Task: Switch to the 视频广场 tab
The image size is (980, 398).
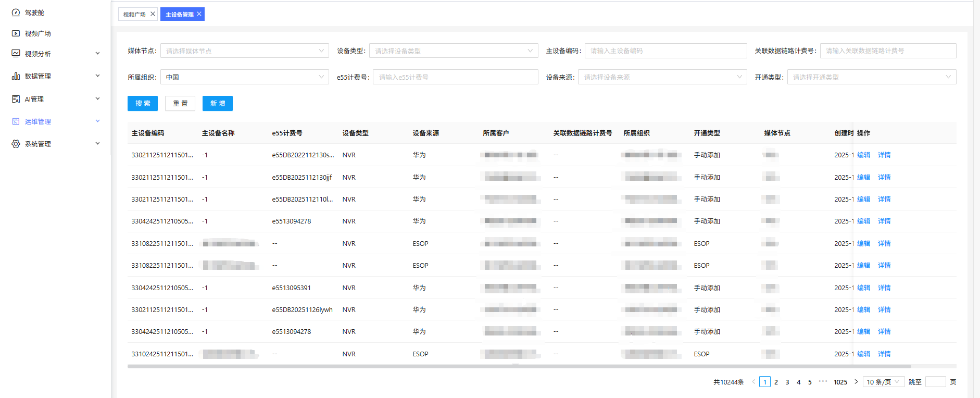Action: [134, 15]
